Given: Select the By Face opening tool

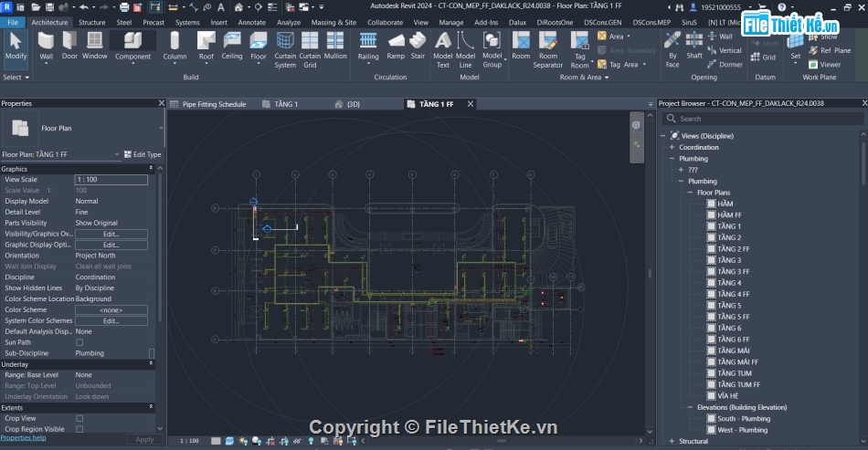Looking at the screenshot, I should 672,50.
